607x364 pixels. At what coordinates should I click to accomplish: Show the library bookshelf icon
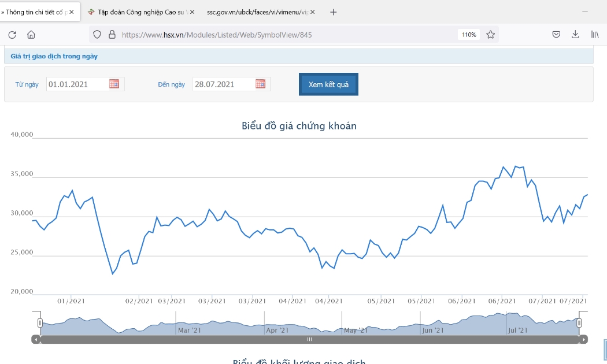point(595,35)
